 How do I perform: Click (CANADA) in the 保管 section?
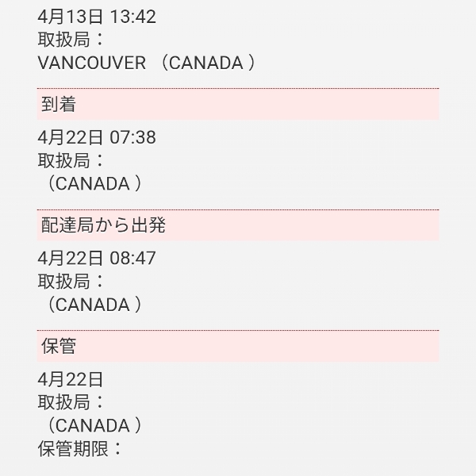pyautogui.click(x=94, y=424)
